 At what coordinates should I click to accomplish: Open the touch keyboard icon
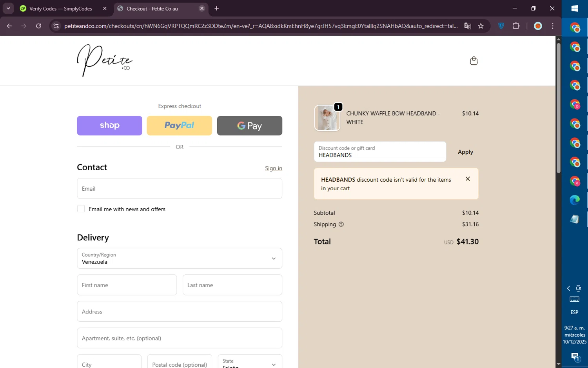[574, 299]
